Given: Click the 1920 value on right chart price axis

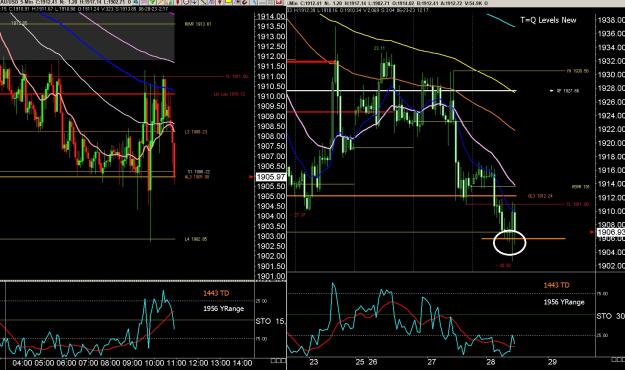Looking at the screenshot, I should pos(611,143).
